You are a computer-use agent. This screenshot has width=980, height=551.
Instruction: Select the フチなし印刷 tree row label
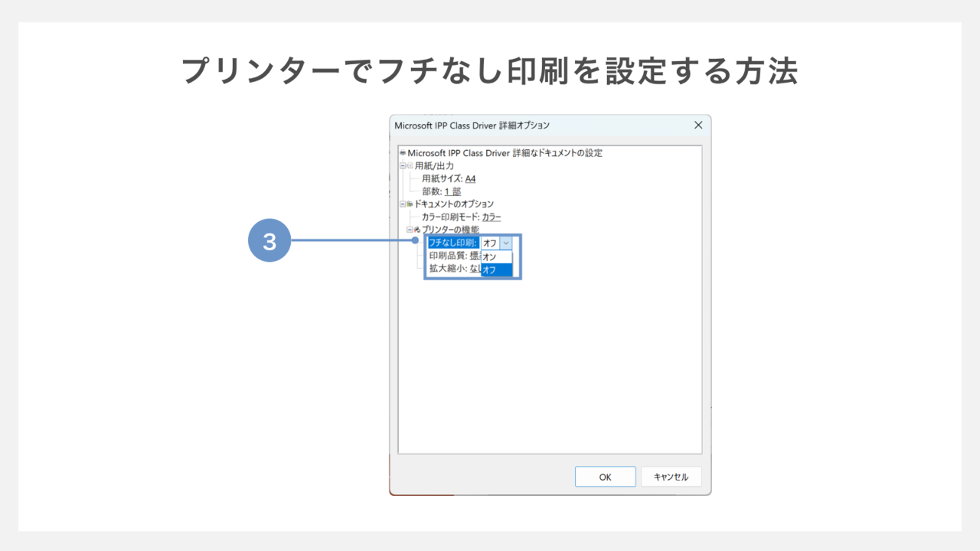coord(453,243)
